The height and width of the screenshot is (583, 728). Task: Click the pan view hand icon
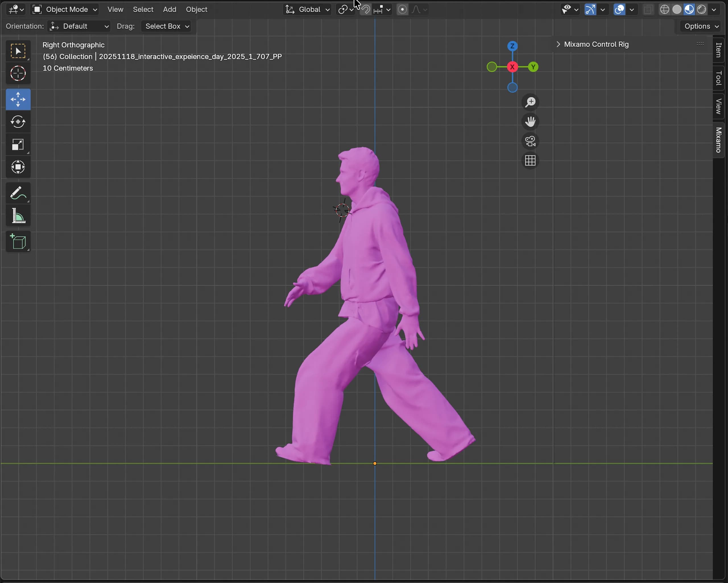(x=530, y=122)
